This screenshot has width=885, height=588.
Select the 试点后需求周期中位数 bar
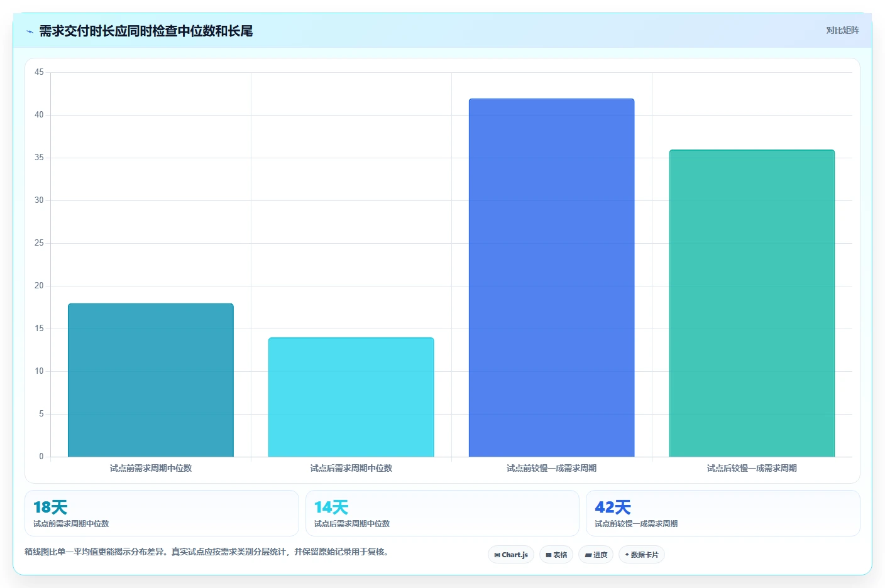[x=351, y=397]
